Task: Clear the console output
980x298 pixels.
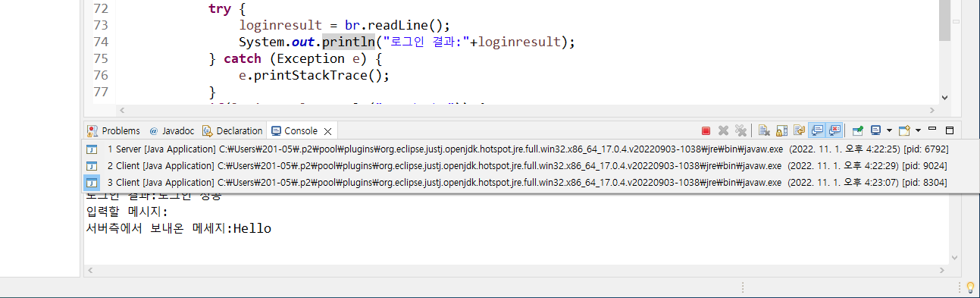Action: [x=765, y=130]
